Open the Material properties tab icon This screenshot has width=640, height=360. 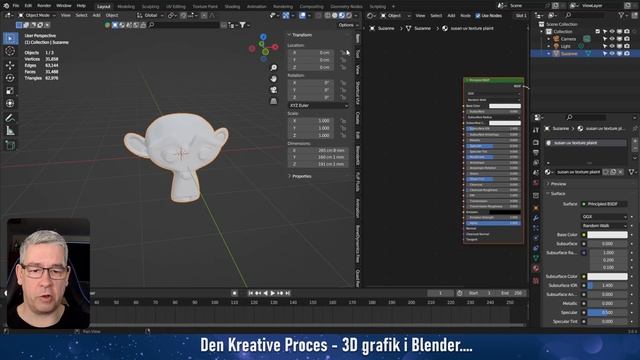pos(536,269)
